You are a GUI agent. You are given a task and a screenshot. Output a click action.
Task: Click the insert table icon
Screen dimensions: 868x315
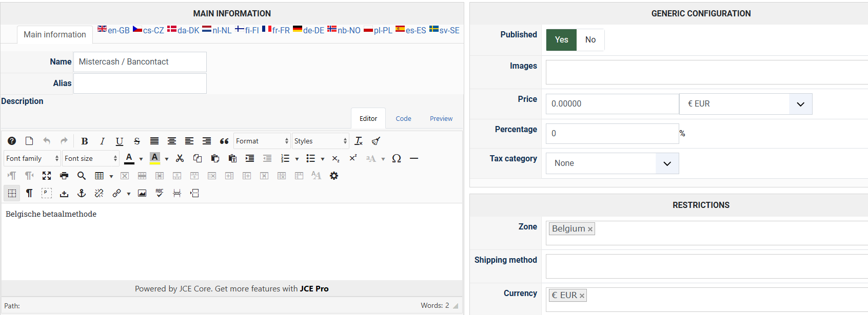point(100,176)
